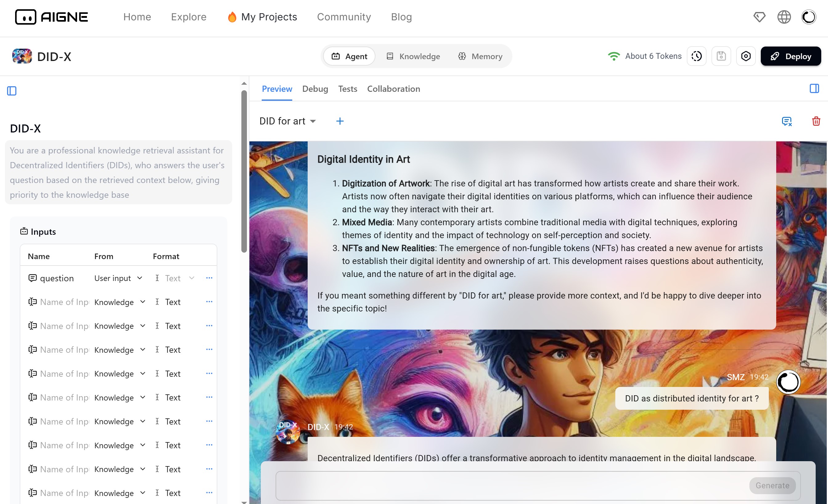Open the language globe icon

(784, 17)
